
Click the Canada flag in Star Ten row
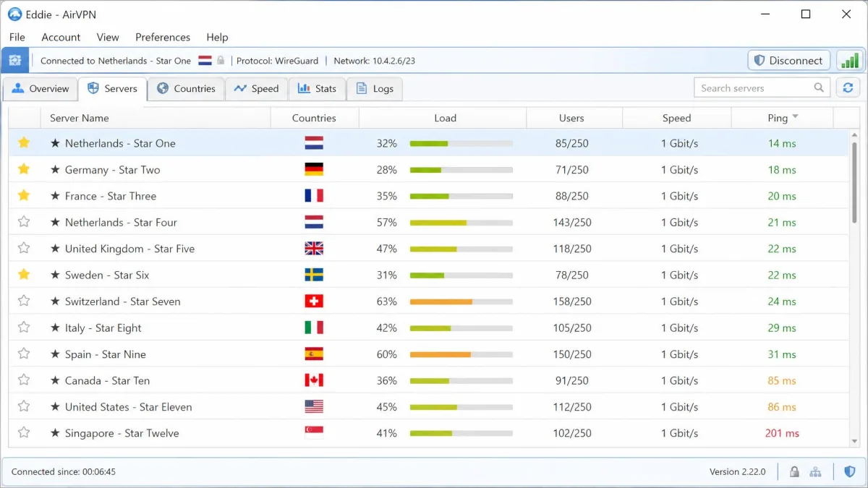[314, 380]
